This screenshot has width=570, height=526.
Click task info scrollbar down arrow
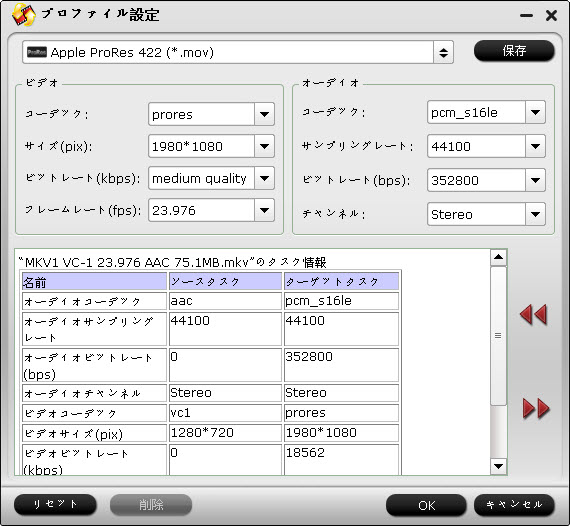(498, 466)
